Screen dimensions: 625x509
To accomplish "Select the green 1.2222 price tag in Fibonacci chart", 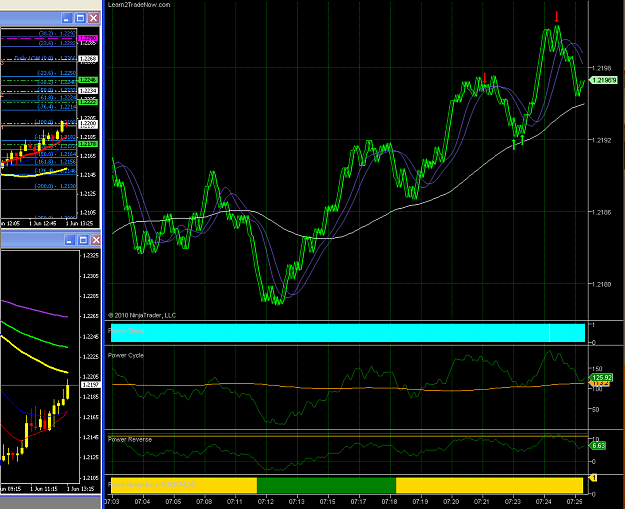I will tap(88, 102).
